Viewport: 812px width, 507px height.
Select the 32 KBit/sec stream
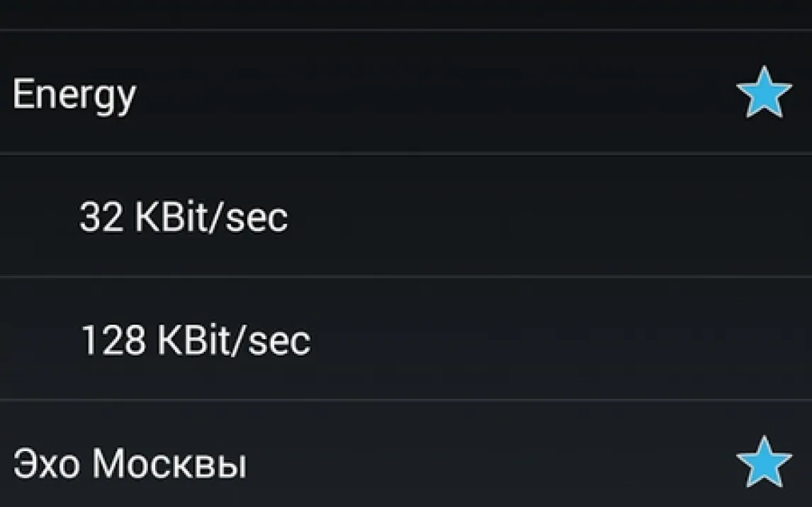(x=184, y=216)
